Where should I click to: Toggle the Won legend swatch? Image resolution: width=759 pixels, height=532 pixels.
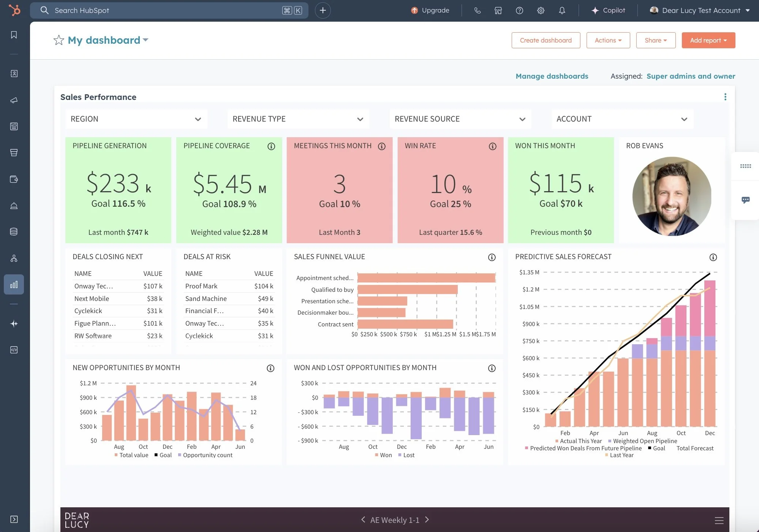click(376, 455)
